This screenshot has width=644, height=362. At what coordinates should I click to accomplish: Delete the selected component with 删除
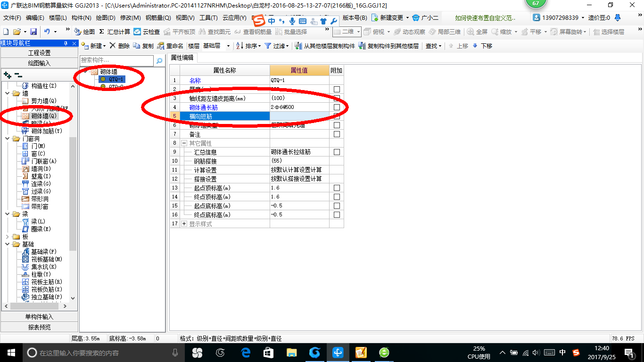[119, 46]
